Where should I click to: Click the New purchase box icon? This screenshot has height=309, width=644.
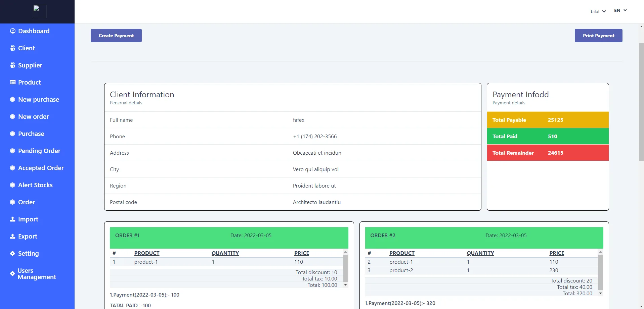pyautogui.click(x=12, y=99)
